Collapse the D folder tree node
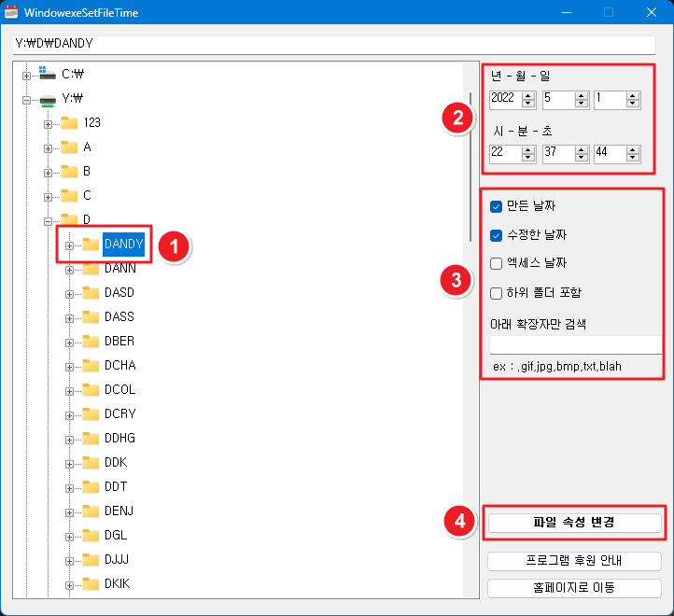This screenshot has height=616, width=674. pos(48,220)
